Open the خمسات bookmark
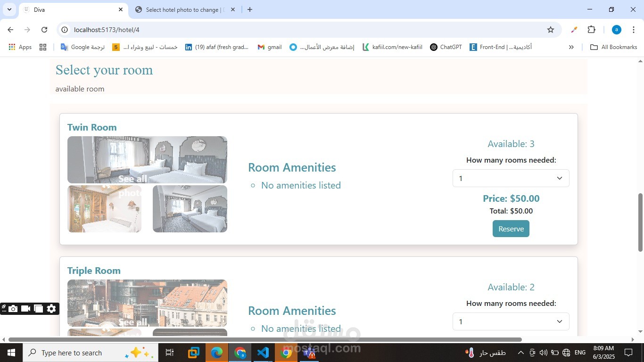 [x=145, y=47]
